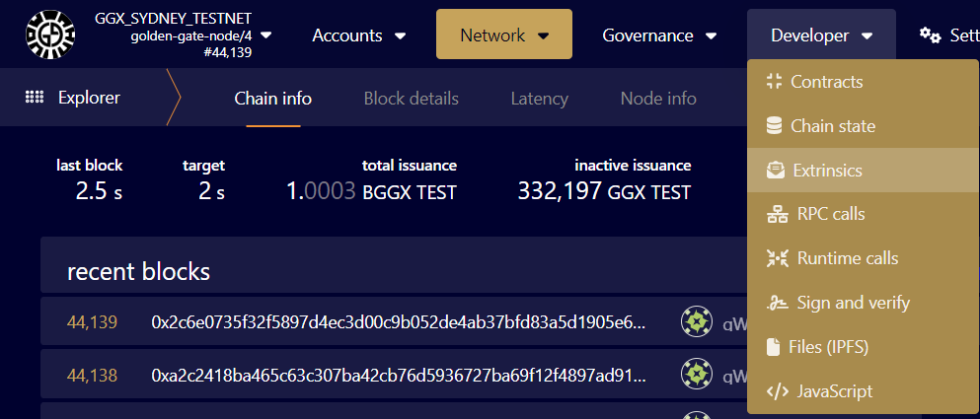The width and height of the screenshot is (980, 419).
Task: Select Files (IPFS) menu entry
Action: coord(863,347)
